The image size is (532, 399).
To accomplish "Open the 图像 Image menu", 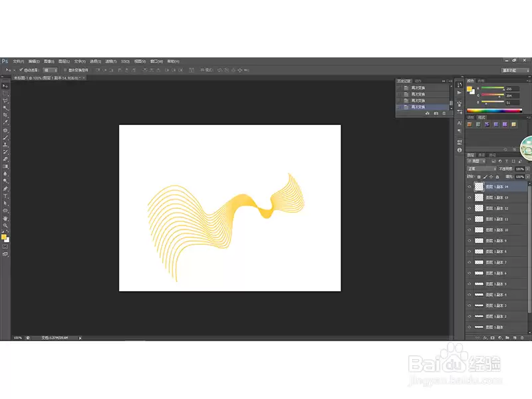I will tap(49, 61).
